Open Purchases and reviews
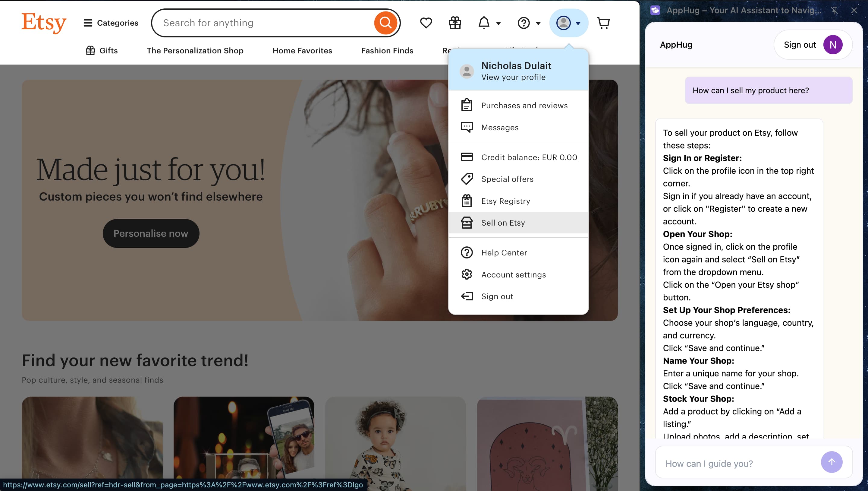868x491 pixels. pyautogui.click(x=519, y=106)
